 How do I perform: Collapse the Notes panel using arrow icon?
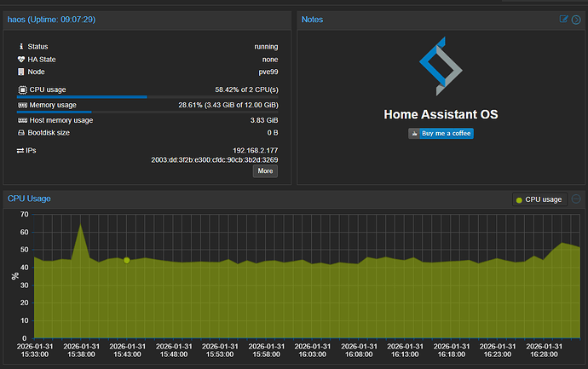(x=576, y=20)
